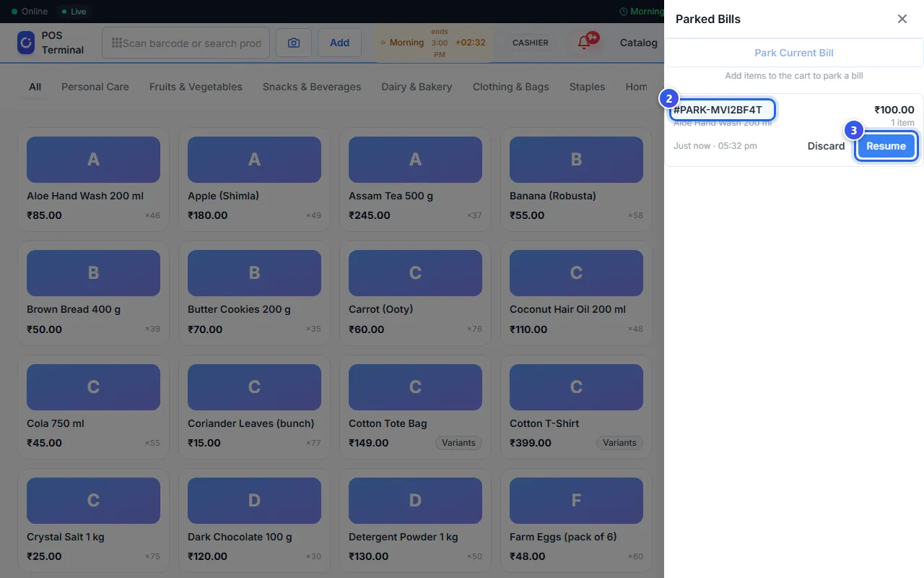Add Cola 750 ml product card
Screen dimensions: 924x578
click(x=94, y=407)
